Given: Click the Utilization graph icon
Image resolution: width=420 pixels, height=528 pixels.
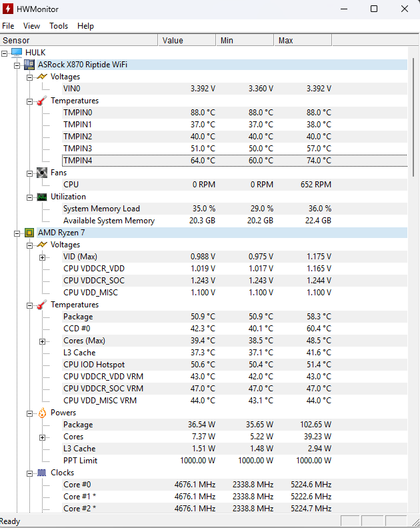Looking at the screenshot, I should (x=41, y=197).
